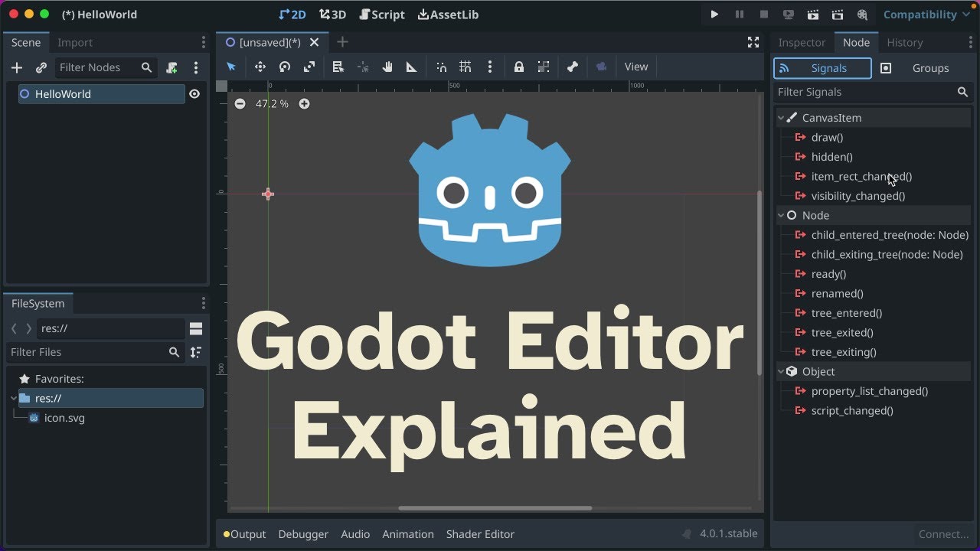Run remote debug

click(789, 15)
